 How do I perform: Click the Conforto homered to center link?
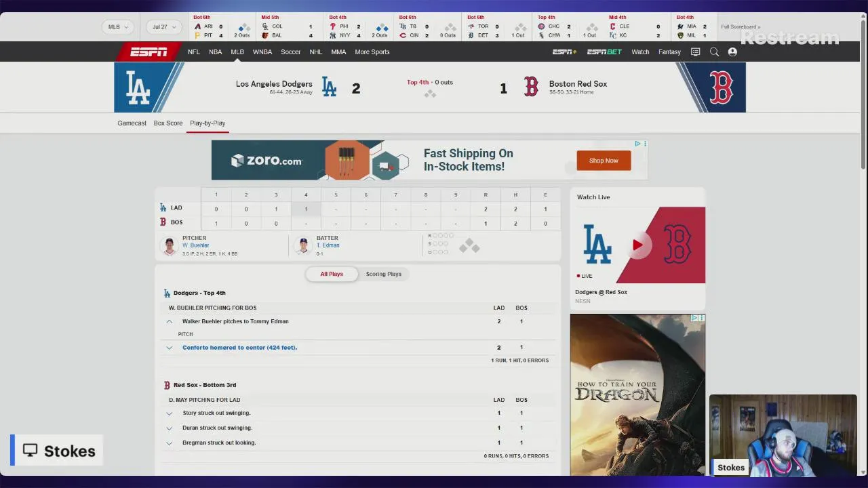tap(240, 348)
